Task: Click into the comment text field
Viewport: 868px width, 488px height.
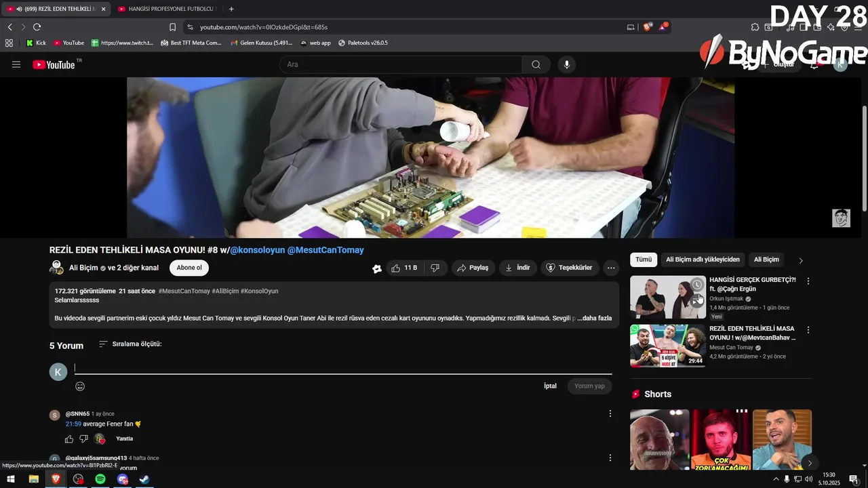Action: (343, 368)
